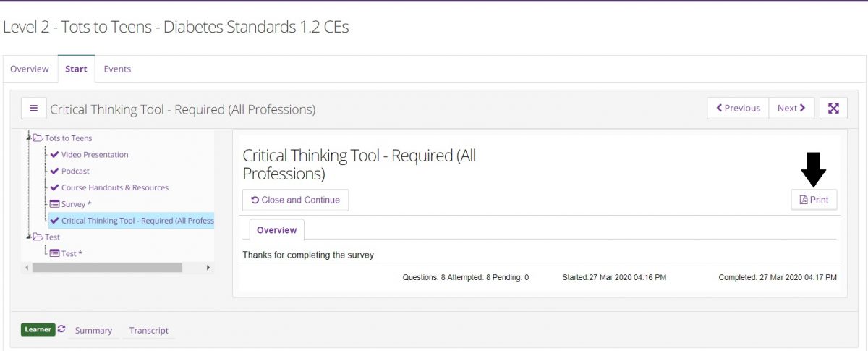The width and height of the screenshot is (868, 351).
Task: Open the top-level Overview tab
Action: tap(30, 69)
